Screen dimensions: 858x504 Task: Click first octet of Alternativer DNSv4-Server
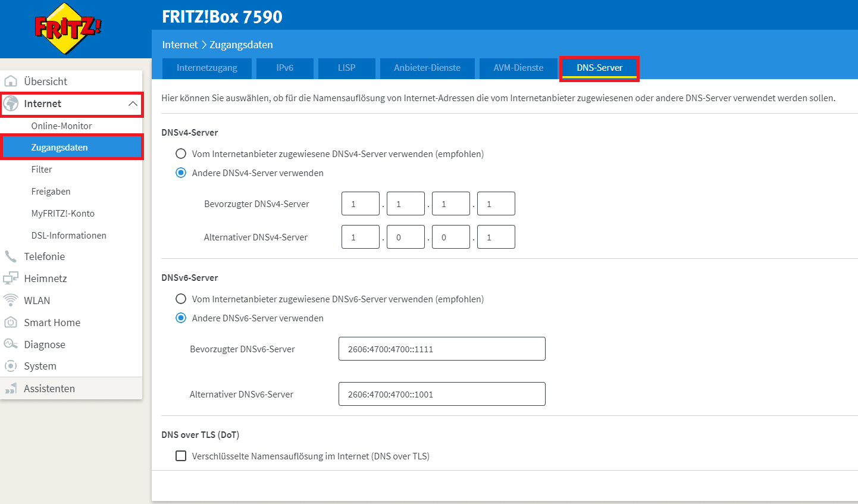click(x=360, y=237)
